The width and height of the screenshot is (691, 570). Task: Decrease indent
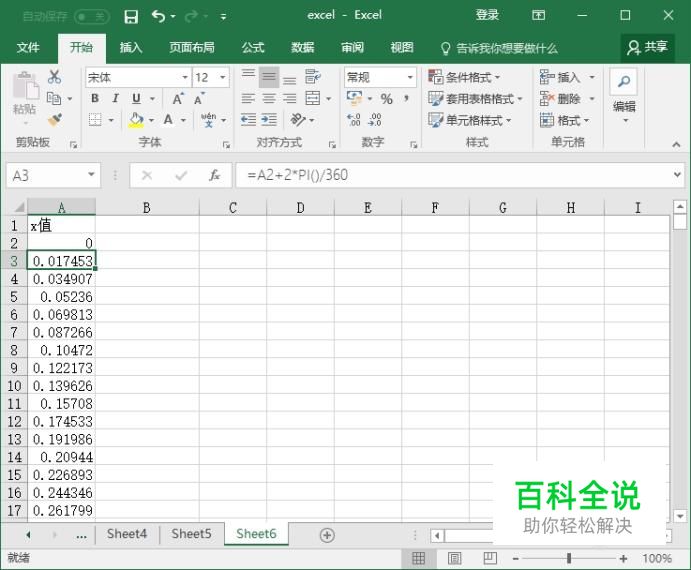(248, 119)
